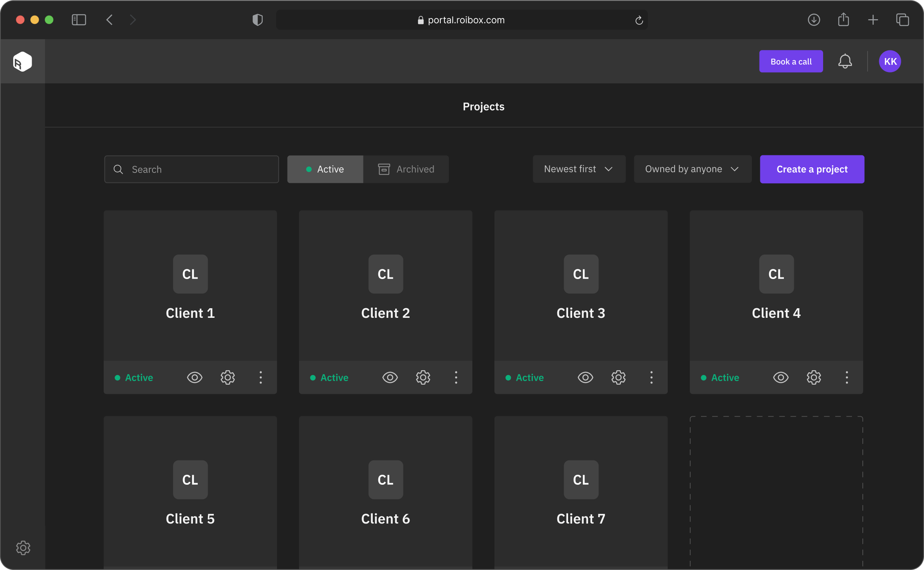
Task: Click the Book a call button
Action: [791, 61]
